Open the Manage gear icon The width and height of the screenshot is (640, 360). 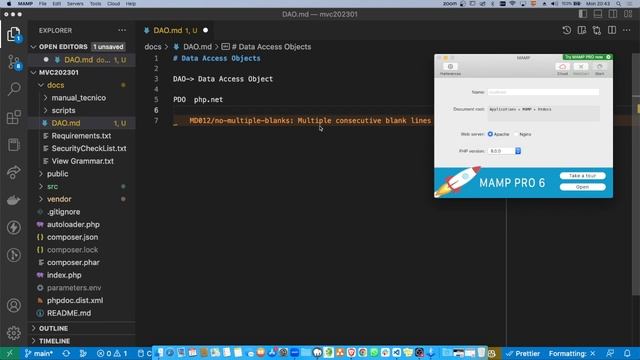[14, 333]
